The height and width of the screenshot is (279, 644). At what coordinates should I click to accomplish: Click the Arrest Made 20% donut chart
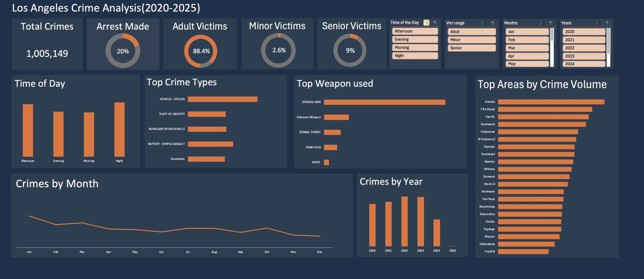tap(123, 51)
